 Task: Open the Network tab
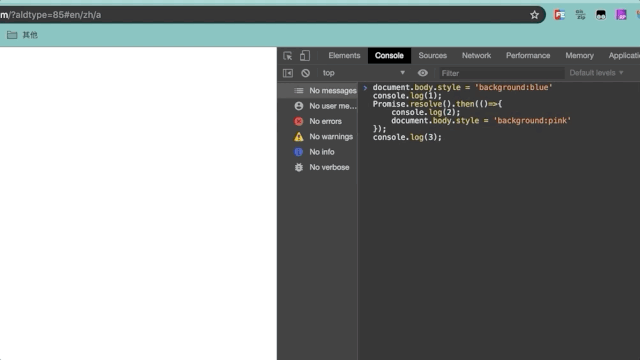click(x=476, y=56)
